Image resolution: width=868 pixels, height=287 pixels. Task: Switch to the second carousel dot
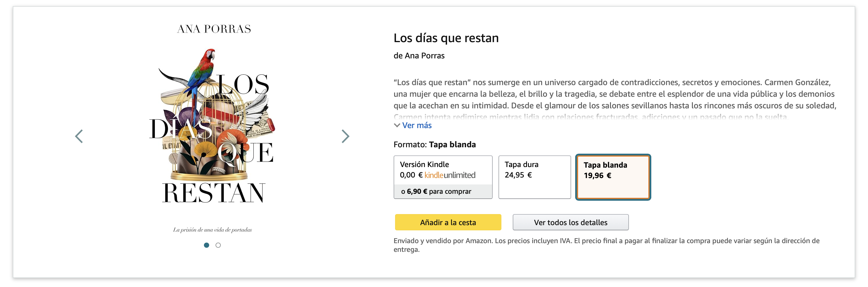pos(218,245)
